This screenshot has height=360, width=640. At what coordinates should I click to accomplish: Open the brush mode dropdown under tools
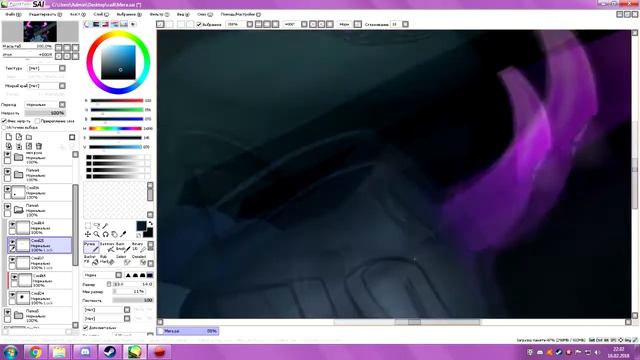(118, 275)
